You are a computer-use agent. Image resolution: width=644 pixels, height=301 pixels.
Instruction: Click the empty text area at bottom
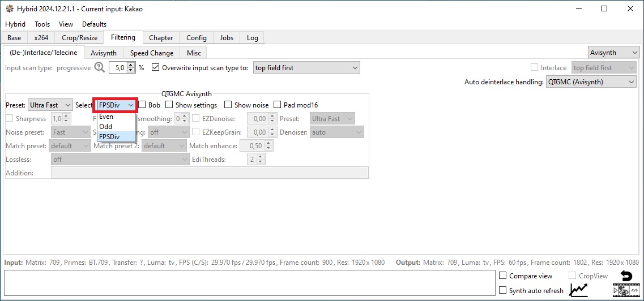(x=249, y=283)
